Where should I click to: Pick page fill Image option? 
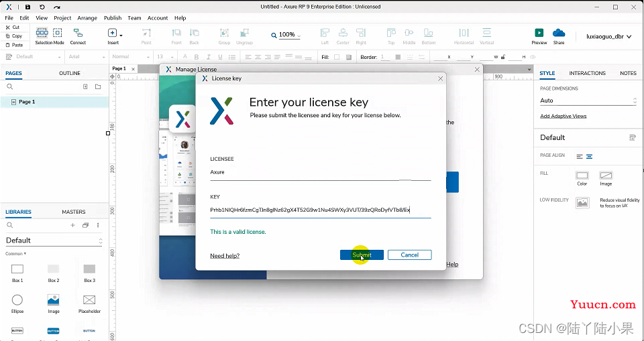(606, 176)
